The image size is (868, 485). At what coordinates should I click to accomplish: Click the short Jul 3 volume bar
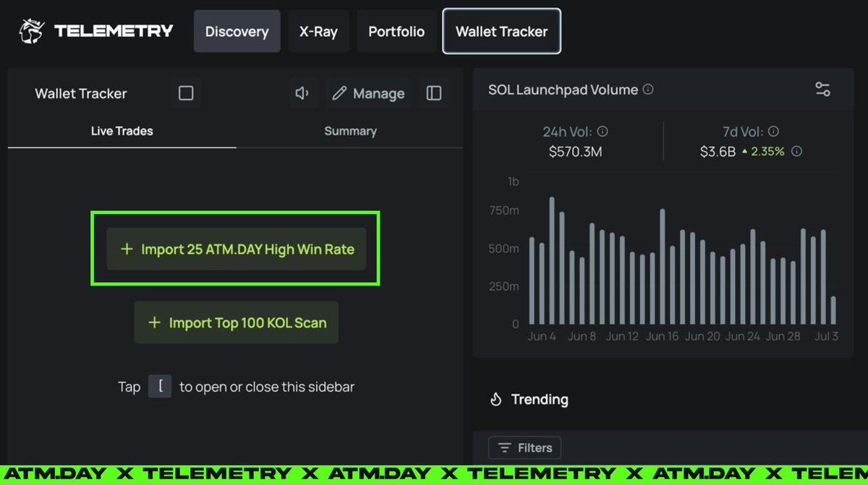(x=834, y=310)
